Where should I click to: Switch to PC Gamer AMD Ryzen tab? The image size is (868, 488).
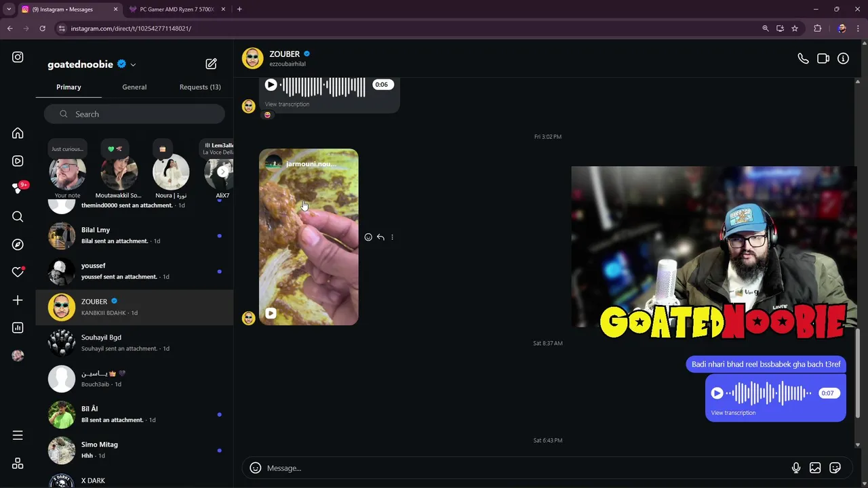click(x=177, y=9)
